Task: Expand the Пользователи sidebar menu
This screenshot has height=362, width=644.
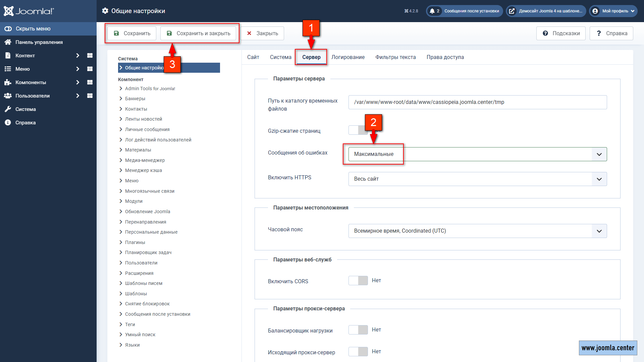Action: 78,96
